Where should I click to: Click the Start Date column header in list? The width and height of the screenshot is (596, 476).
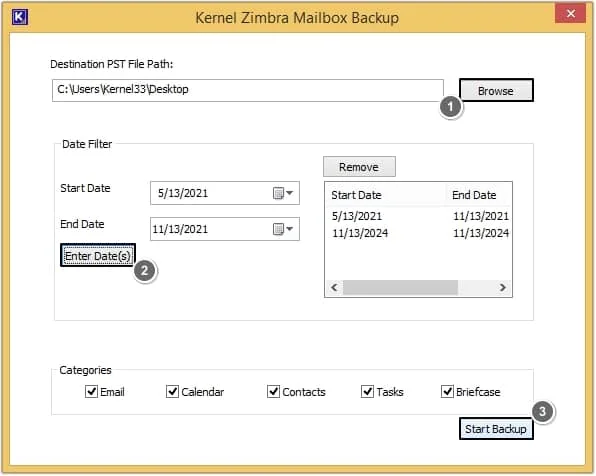pos(385,195)
